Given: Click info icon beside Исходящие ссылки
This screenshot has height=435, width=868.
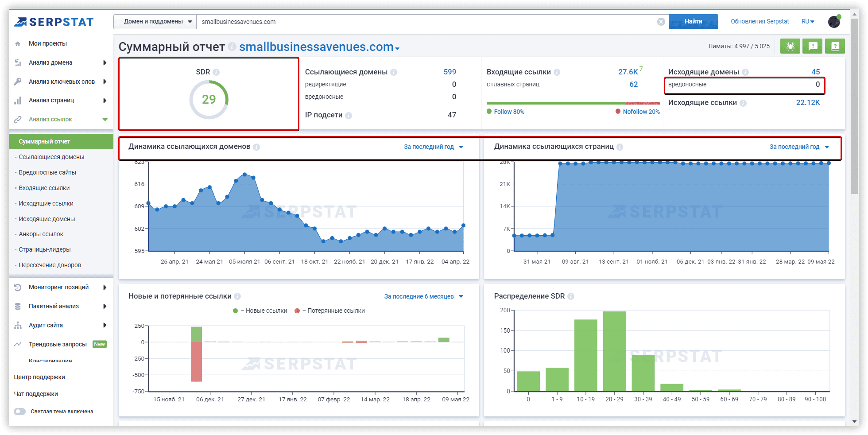Looking at the screenshot, I should [743, 103].
